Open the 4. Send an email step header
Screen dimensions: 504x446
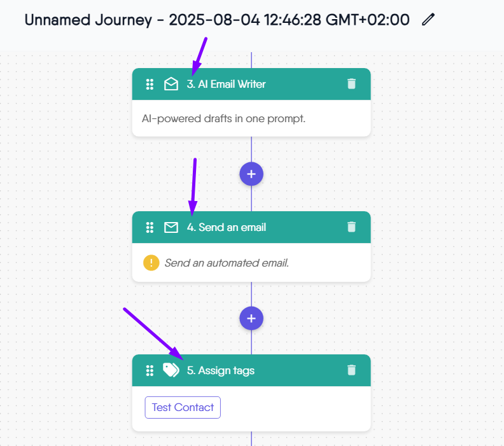click(226, 227)
